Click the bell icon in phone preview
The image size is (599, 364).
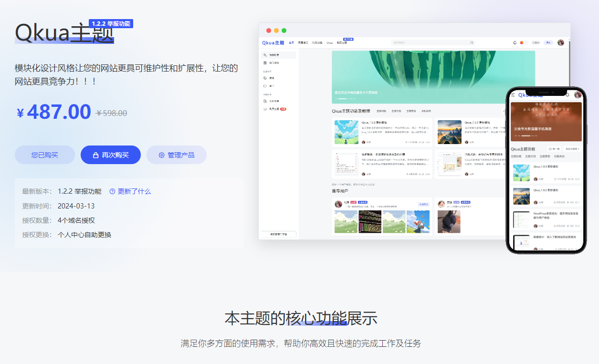coord(567,95)
